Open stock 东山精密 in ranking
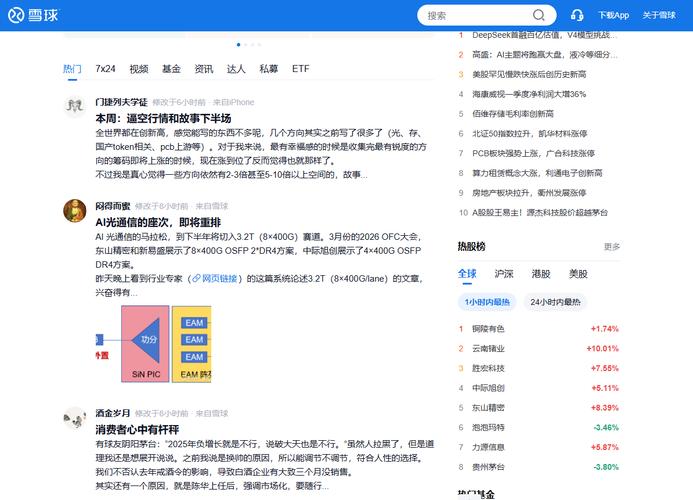 (x=488, y=408)
